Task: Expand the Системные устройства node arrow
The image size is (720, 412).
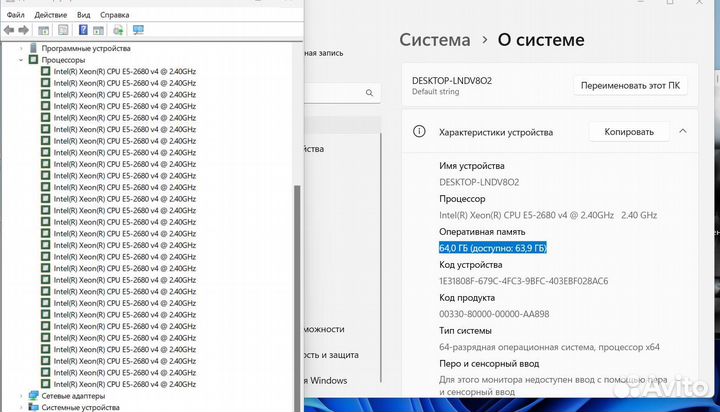Action: pos(21,407)
